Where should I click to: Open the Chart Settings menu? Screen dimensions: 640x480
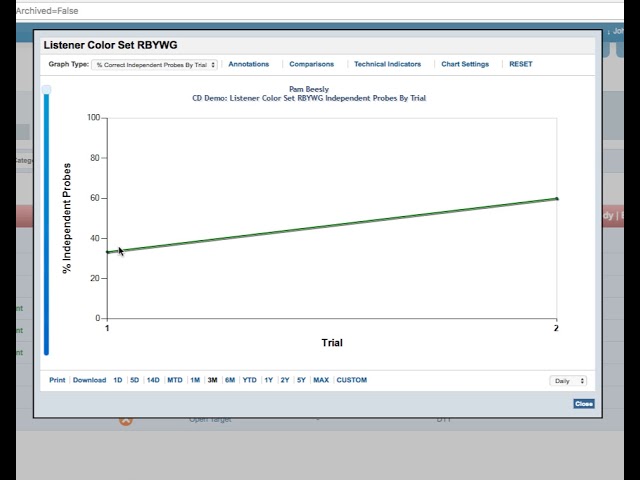coord(465,64)
